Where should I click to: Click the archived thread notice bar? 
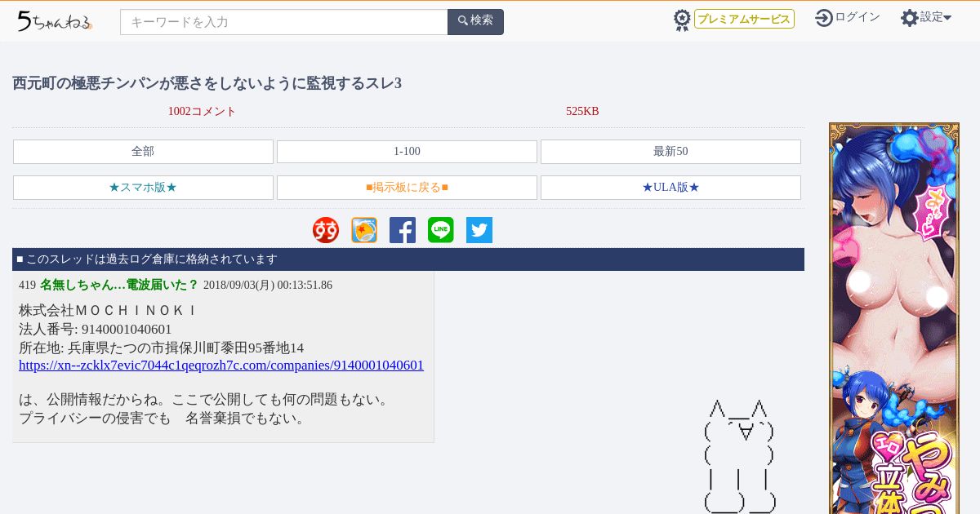tap(408, 259)
